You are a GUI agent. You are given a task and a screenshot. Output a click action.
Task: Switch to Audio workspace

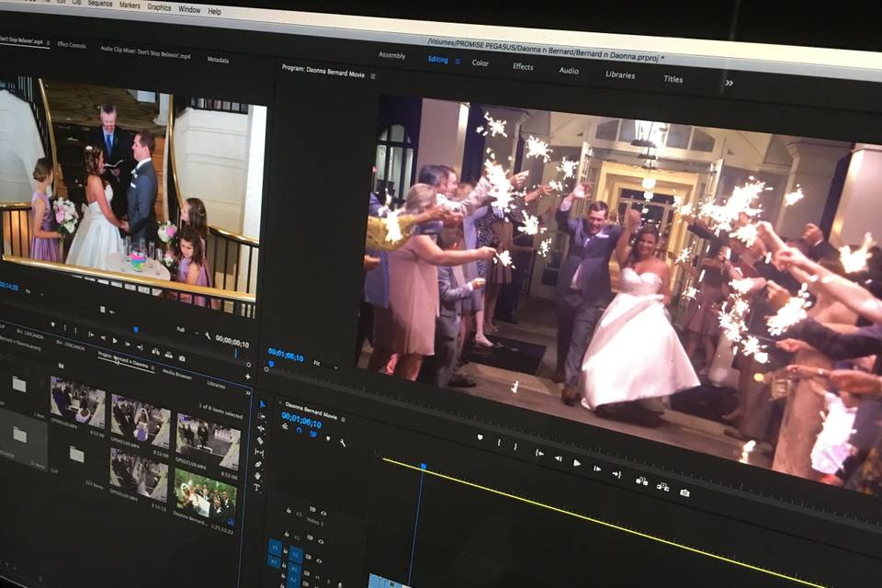[569, 71]
